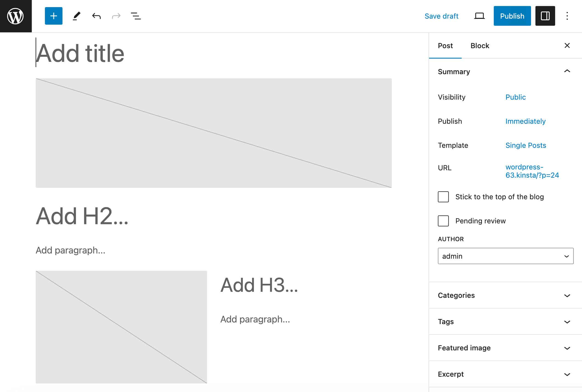Expand the Categories section
The width and height of the screenshot is (582, 392).
point(505,295)
